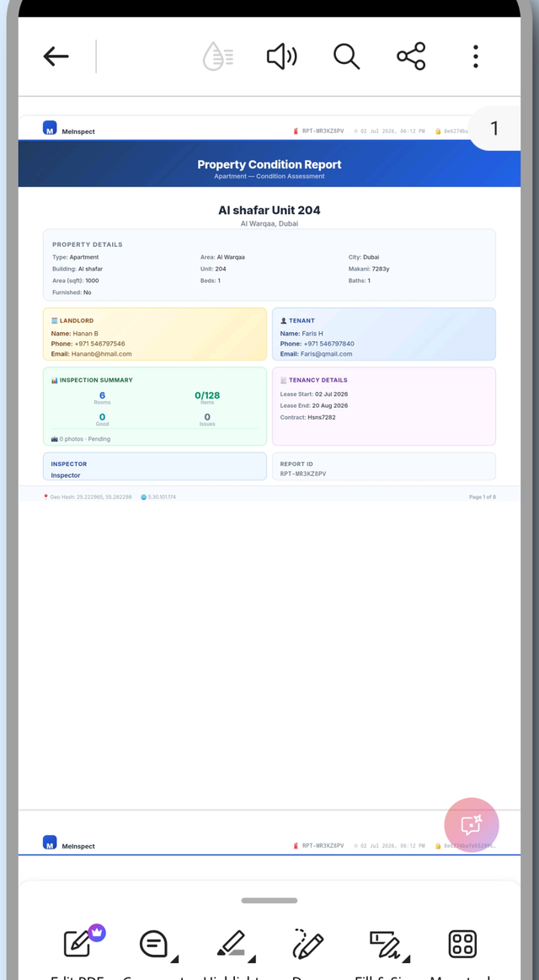
Task: Click the PROPERTY DETAILS section header
Action: click(88, 244)
